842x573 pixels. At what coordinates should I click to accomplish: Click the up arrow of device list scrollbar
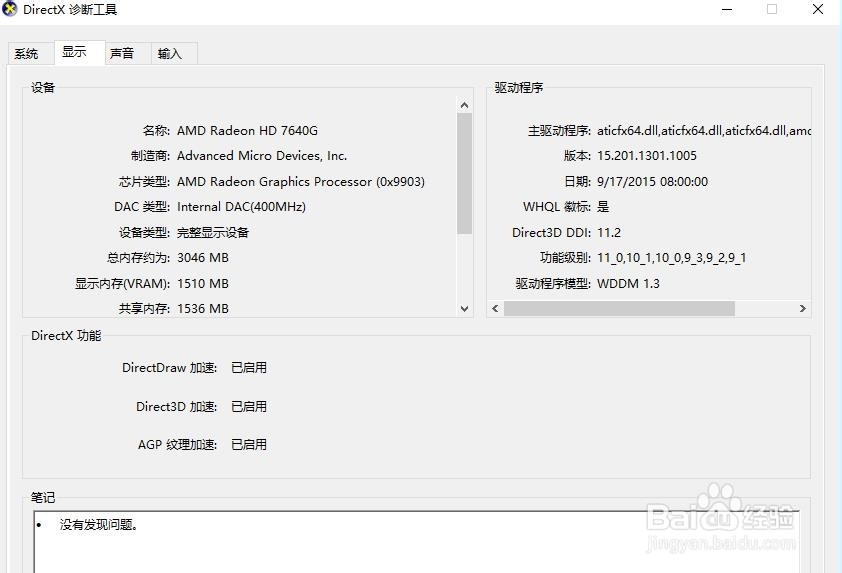pyautogui.click(x=464, y=105)
